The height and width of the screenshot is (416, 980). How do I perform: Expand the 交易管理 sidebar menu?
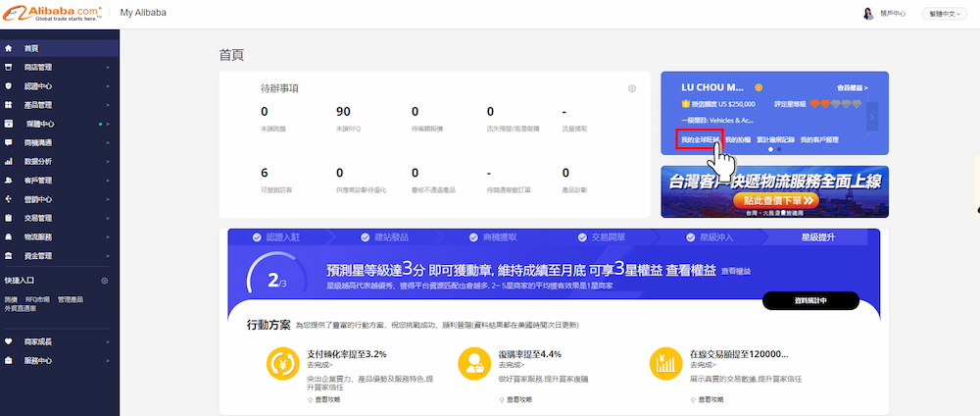59,218
